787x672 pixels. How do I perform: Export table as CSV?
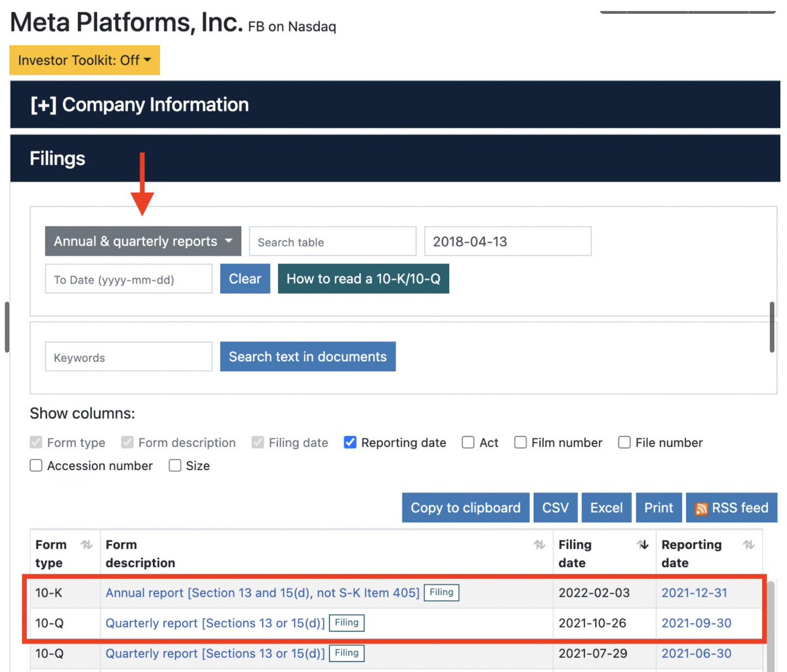[x=555, y=508]
